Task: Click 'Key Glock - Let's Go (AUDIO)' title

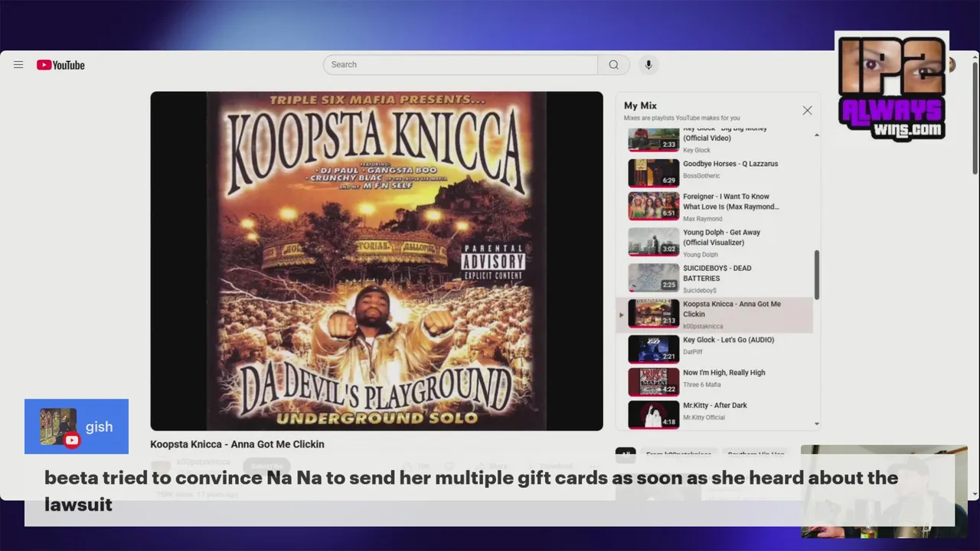Action: tap(729, 340)
